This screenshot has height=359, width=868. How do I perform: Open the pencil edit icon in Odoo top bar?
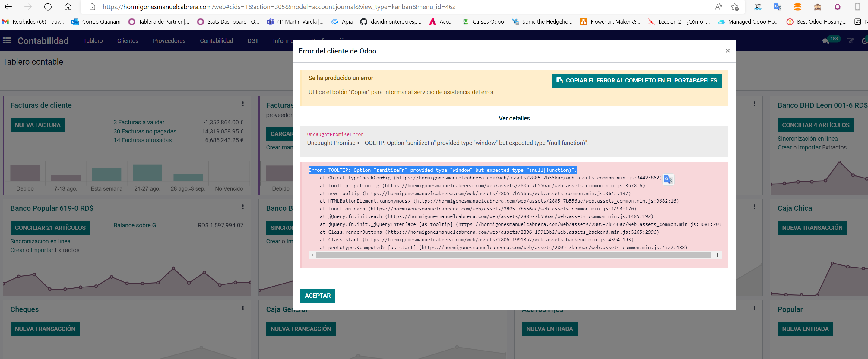850,41
